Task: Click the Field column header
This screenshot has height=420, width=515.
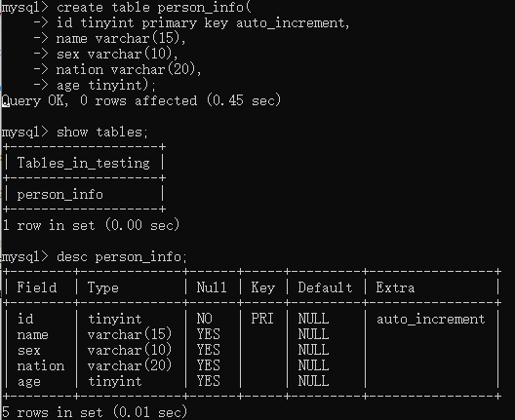Action: (x=37, y=287)
